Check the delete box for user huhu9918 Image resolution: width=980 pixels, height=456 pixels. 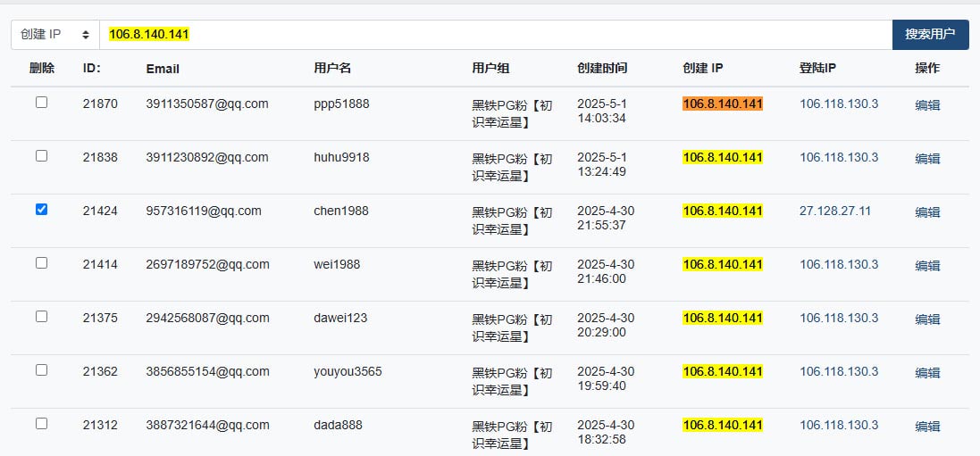(41, 156)
